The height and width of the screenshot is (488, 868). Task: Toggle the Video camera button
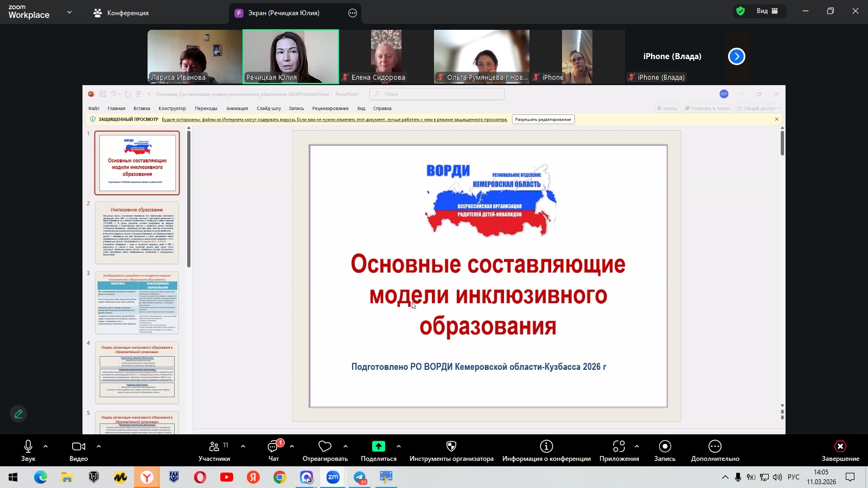(79, 446)
